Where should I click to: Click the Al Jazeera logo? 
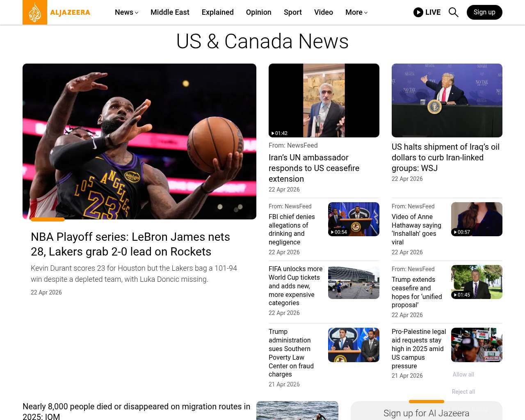click(57, 12)
